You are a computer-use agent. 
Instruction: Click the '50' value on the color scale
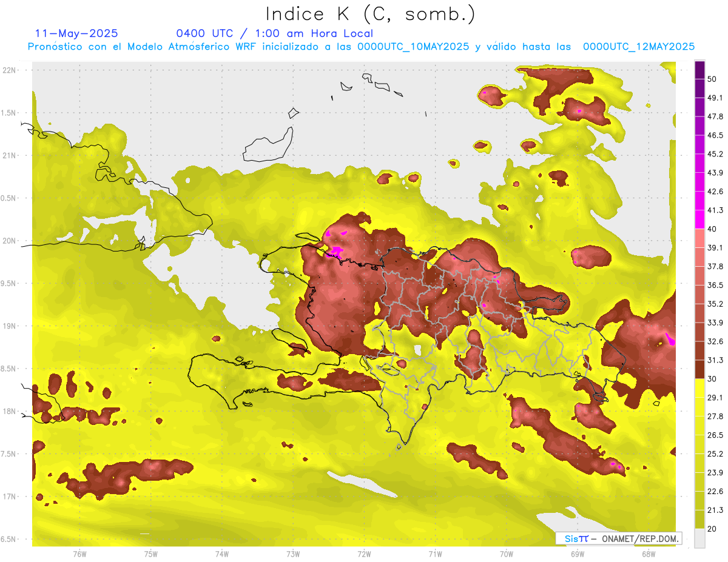(712, 79)
